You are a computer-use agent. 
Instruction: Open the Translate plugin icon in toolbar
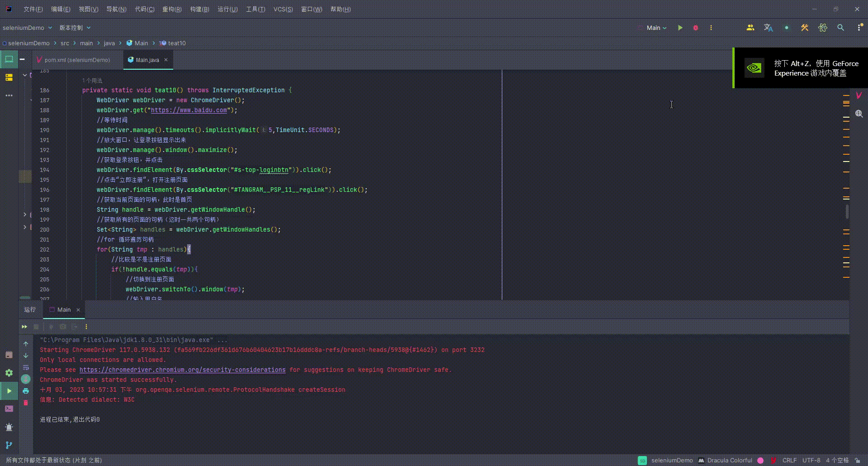pos(768,28)
